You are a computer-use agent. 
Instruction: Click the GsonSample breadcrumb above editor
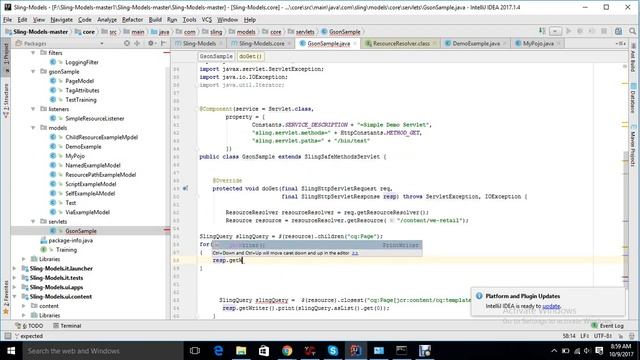click(216, 56)
